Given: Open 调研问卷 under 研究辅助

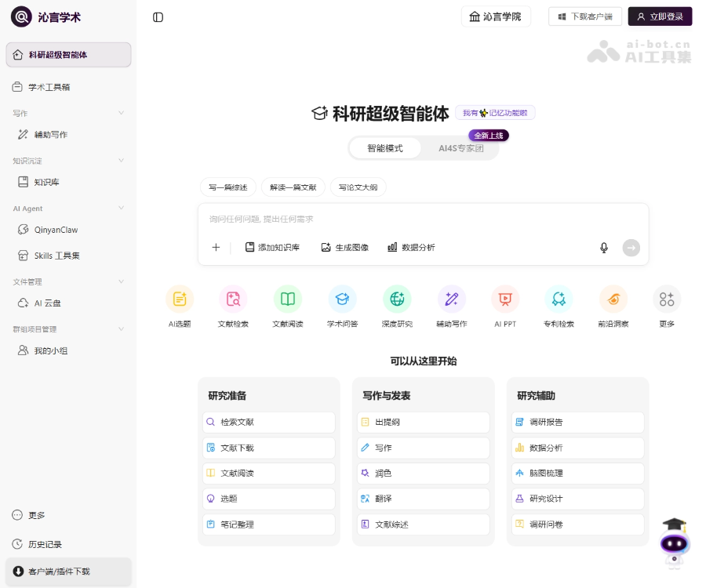Looking at the screenshot, I should click(577, 524).
